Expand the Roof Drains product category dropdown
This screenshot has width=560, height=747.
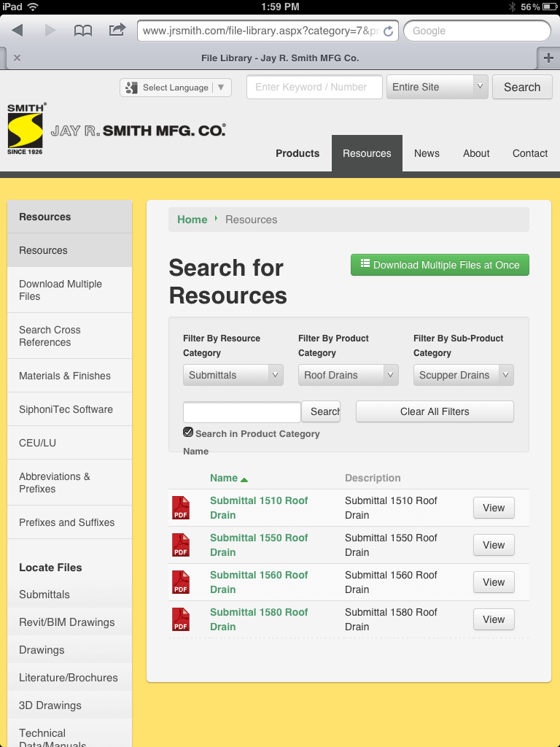pos(348,375)
